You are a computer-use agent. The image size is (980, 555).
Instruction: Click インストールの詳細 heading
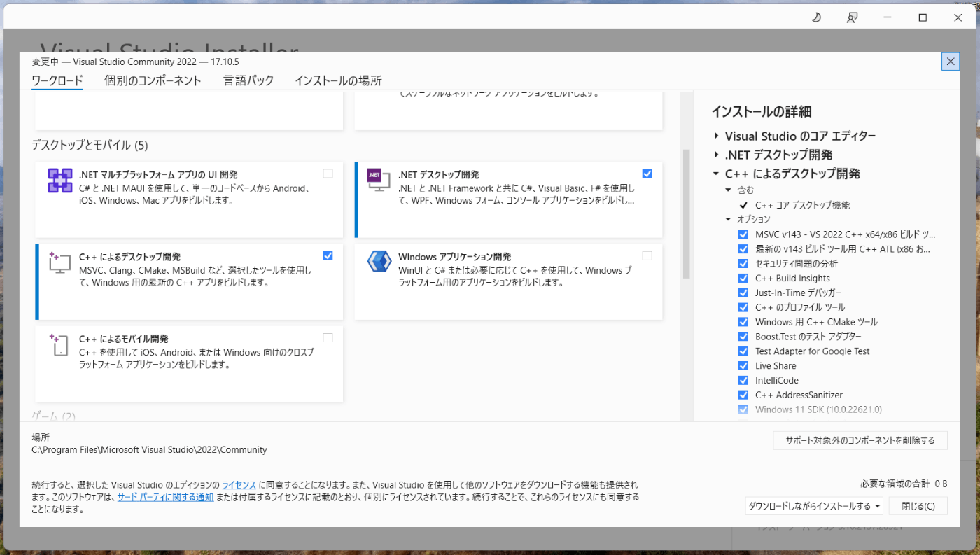[x=761, y=112]
